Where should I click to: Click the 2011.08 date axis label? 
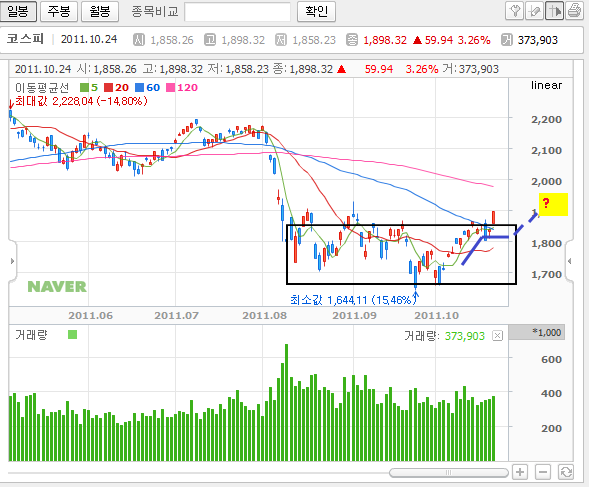264,315
